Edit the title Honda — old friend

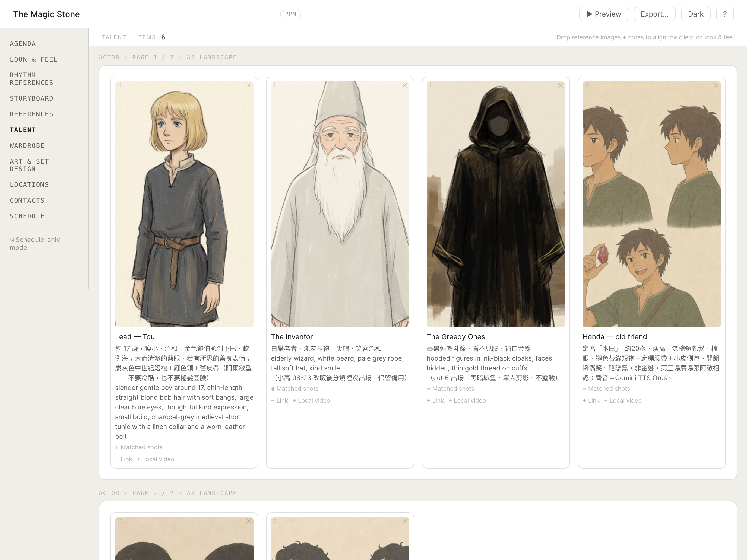click(615, 336)
